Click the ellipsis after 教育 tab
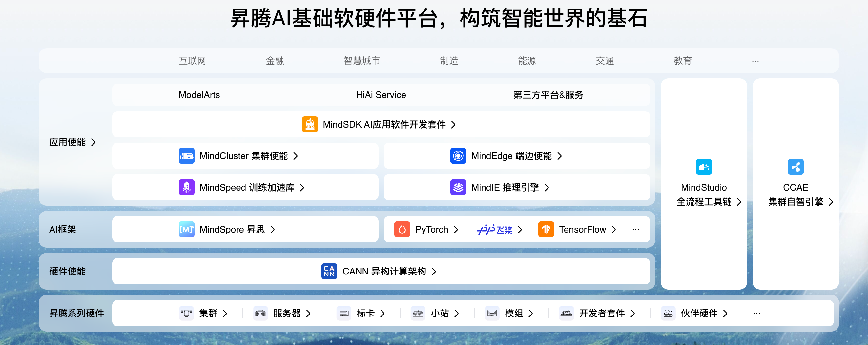This screenshot has width=868, height=345. [x=755, y=61]
